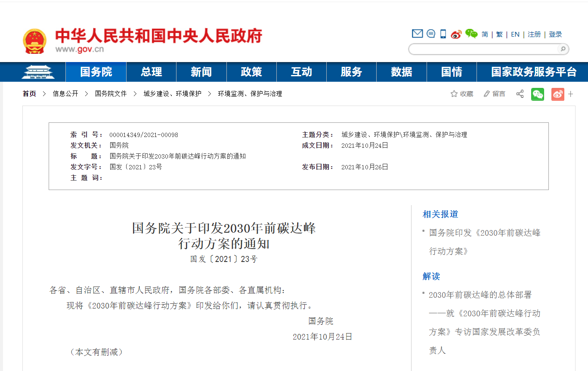Click the header WeChat icon next to 简
This screenshot has width=588, height=371.
(x=471, y=34)
